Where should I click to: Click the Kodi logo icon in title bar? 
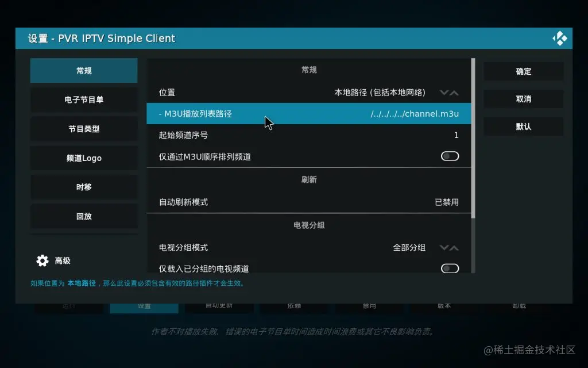pyautogui.click(x=559, y=39)
